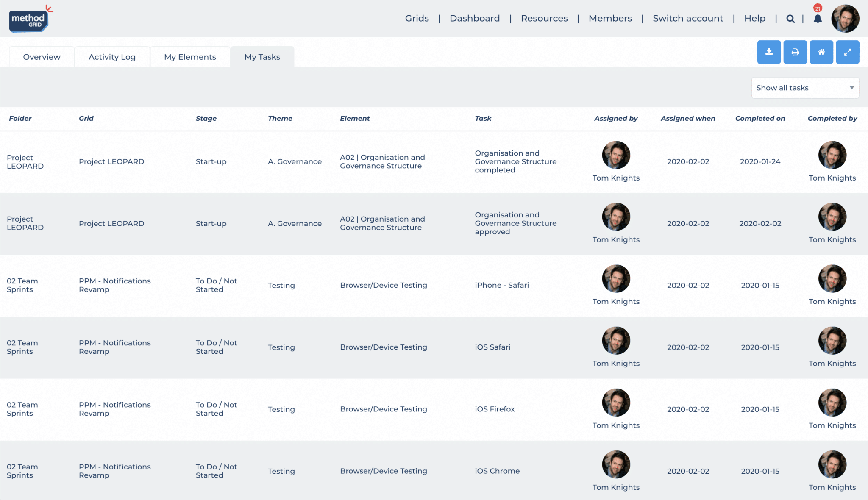868x500 pixels.
Task: Click Completed by avatar in iOS Chrome row
Action: pos(832,464)
